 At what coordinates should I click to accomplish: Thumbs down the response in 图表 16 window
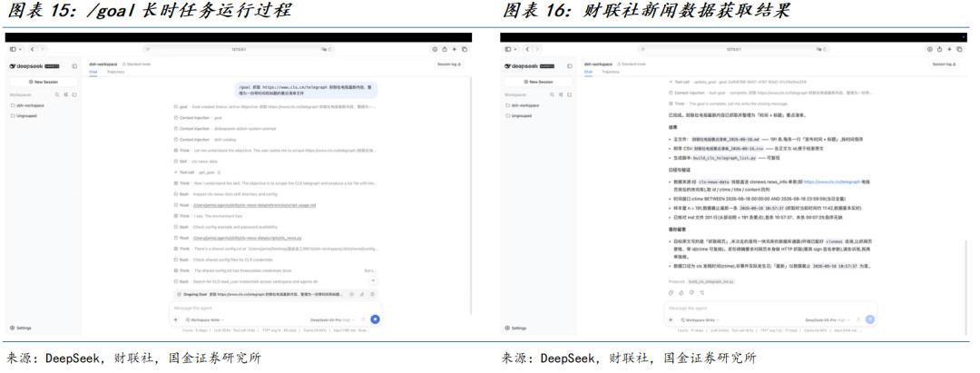coord(691,292)
